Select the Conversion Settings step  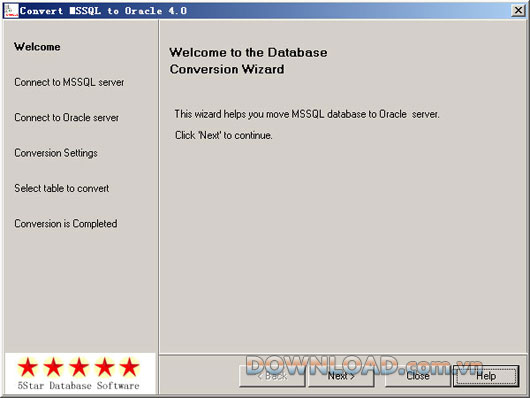click(x=56, y=153)
